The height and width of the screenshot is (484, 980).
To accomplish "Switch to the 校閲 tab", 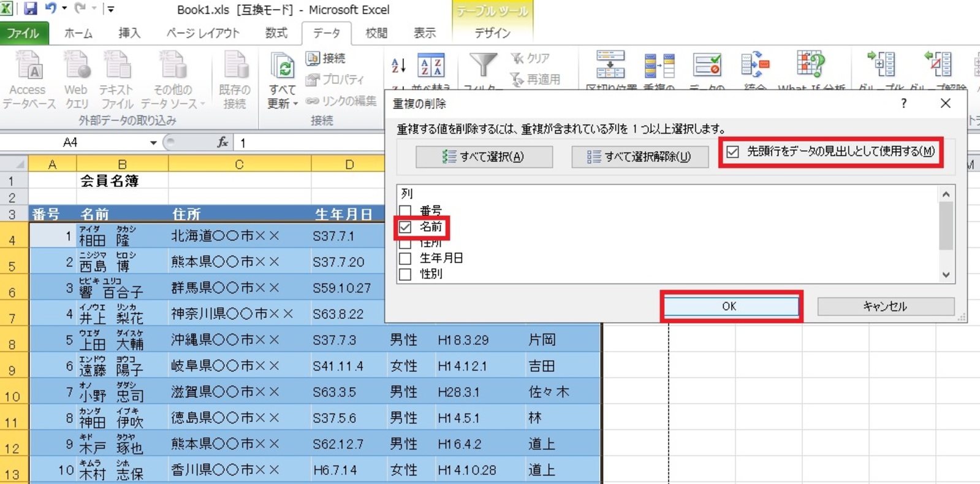I will (376, 33).
